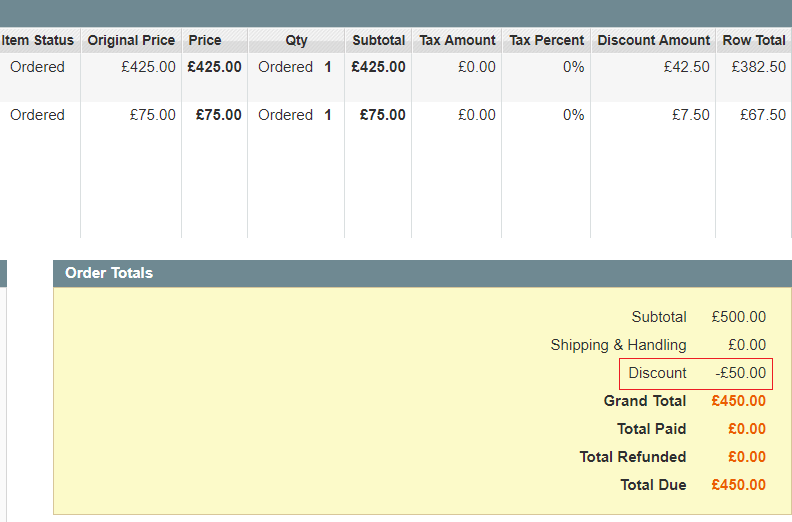Image resolution: width=792 pixels, height=522 pixels.
Task: Click the Grand Total label
Action: [x=645, y=401]
